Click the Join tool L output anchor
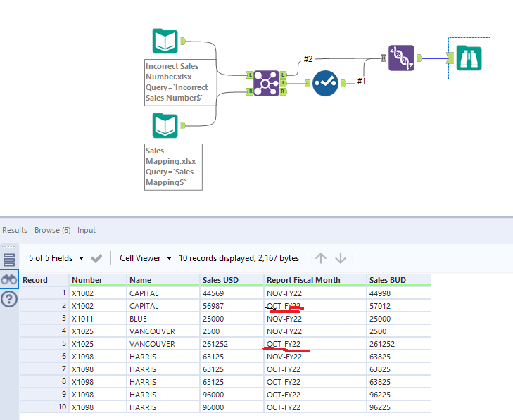Viewport: 513px width, 420px height. point(283,75)
